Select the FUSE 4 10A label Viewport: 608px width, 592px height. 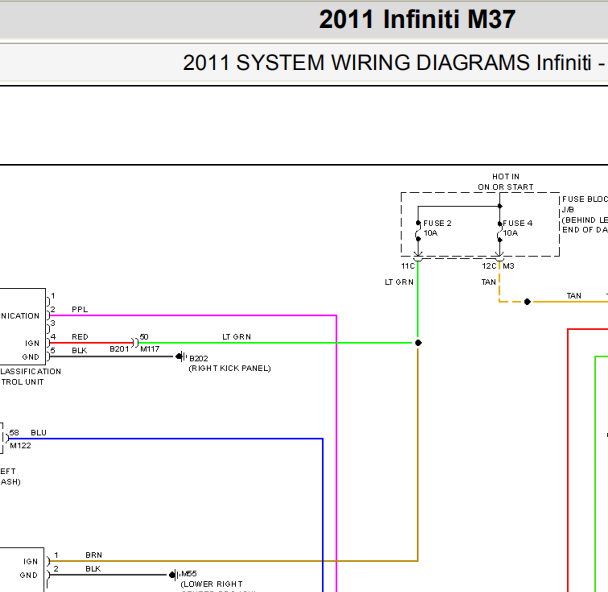point(518,228)
